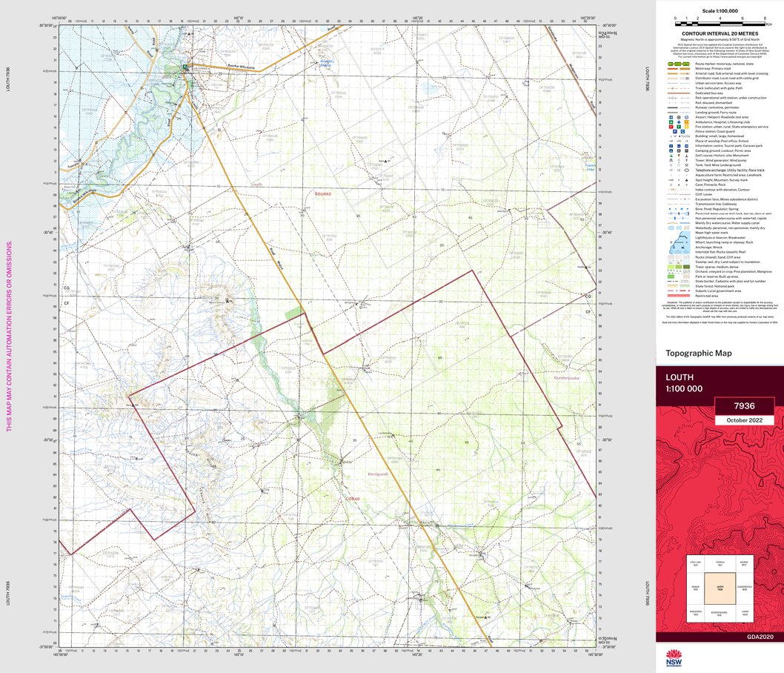The image size is (784, 673).
Task: Click the camping ground icon in legend
Action: [x=671, y=150]
